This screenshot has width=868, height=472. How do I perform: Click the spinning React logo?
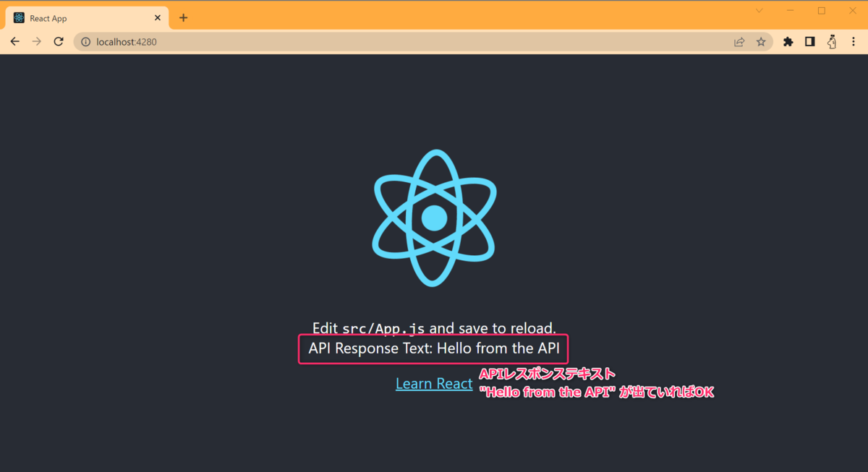click(435, 218)
